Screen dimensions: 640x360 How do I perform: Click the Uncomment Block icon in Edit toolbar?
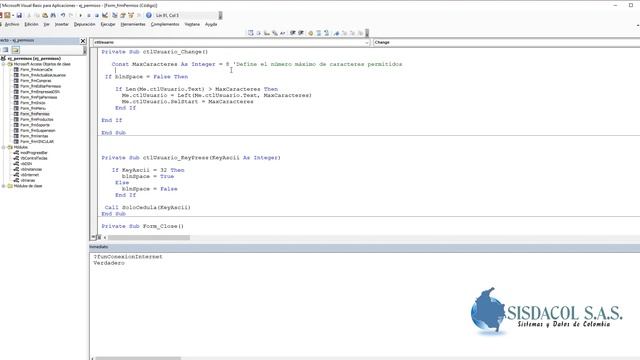point(327,33)
